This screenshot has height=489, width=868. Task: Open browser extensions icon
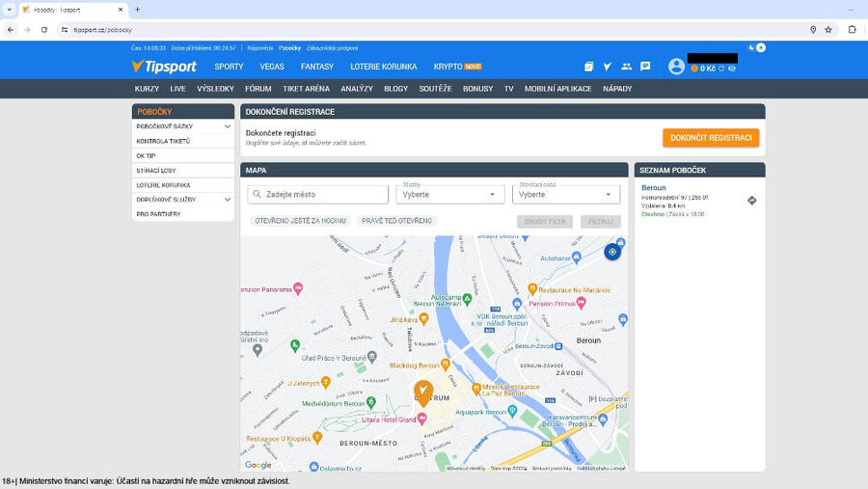tap(852, 30)
